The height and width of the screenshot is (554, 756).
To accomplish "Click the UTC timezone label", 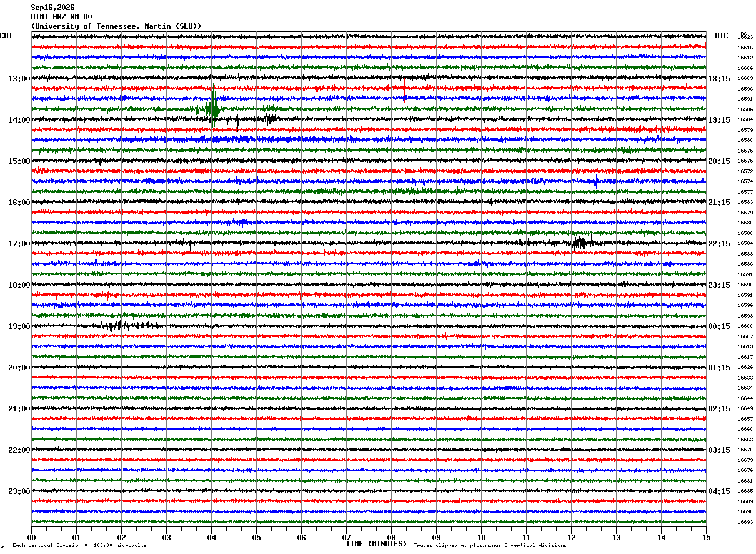I will (x=722, y=36).
